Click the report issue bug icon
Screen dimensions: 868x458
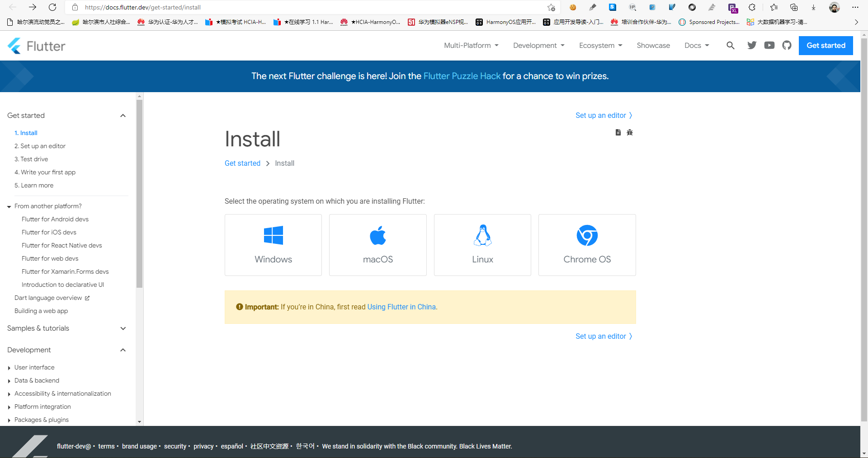coord(630,132)
